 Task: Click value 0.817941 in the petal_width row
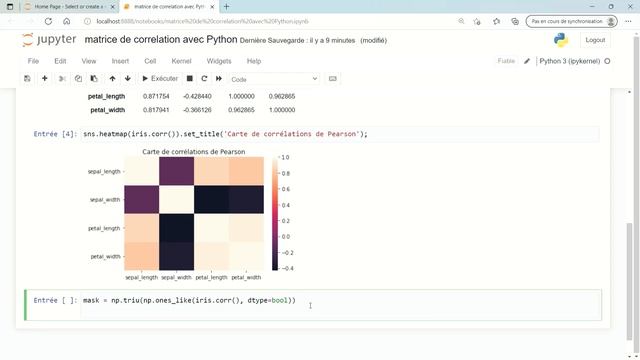pyautogui.click(x=156, y=110)
